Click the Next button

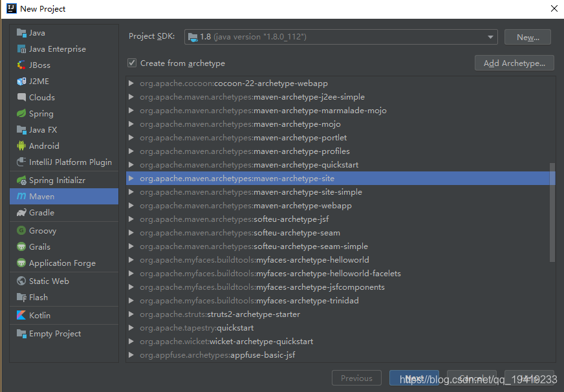[x=414, y=378]
